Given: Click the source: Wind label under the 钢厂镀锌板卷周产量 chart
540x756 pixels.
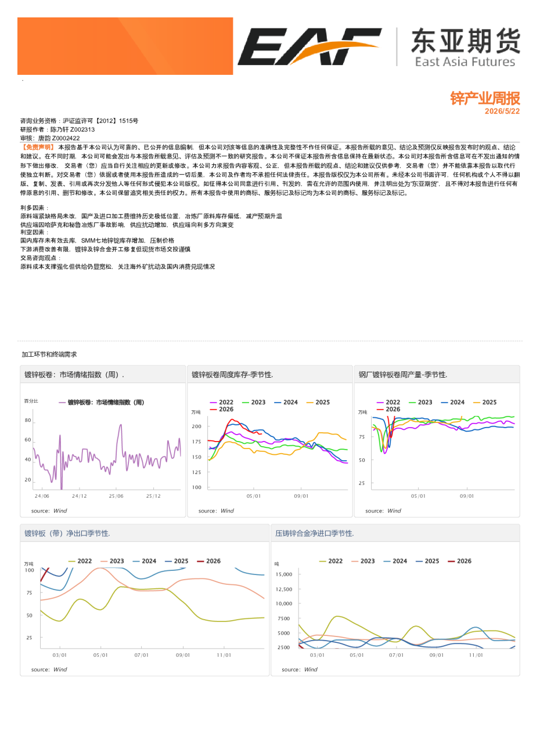Looking at the screenshot, I should pyautogui.click(x=383, y=511).
